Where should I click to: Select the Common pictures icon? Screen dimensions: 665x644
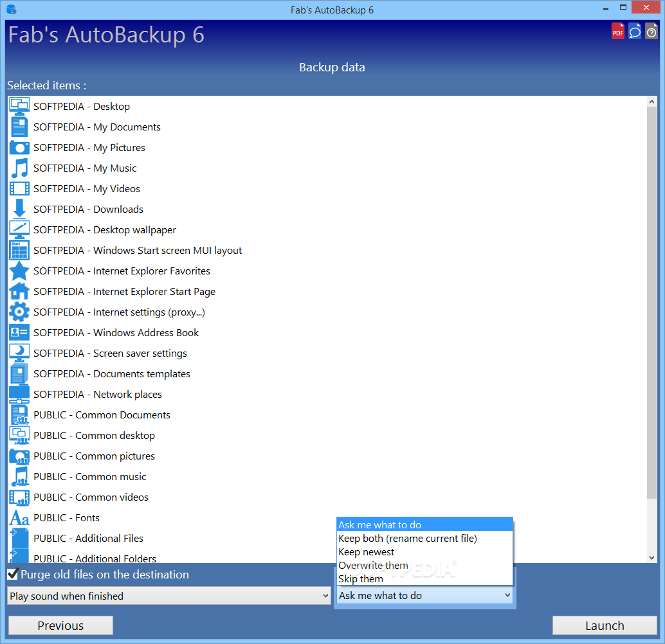[x=19, y=456]
